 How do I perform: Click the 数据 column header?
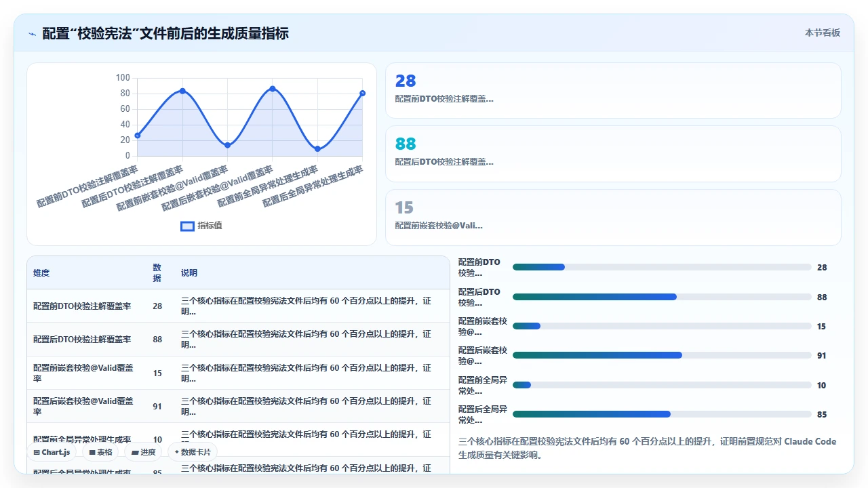pyautogui.click(x=157, y=273)
